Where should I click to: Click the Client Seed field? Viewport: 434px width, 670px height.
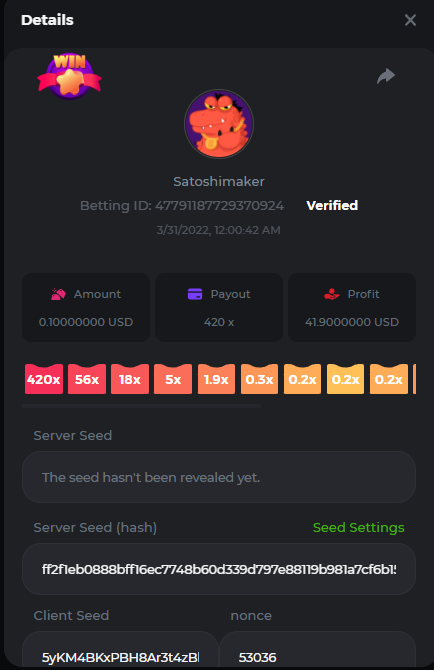pos(120,650)
